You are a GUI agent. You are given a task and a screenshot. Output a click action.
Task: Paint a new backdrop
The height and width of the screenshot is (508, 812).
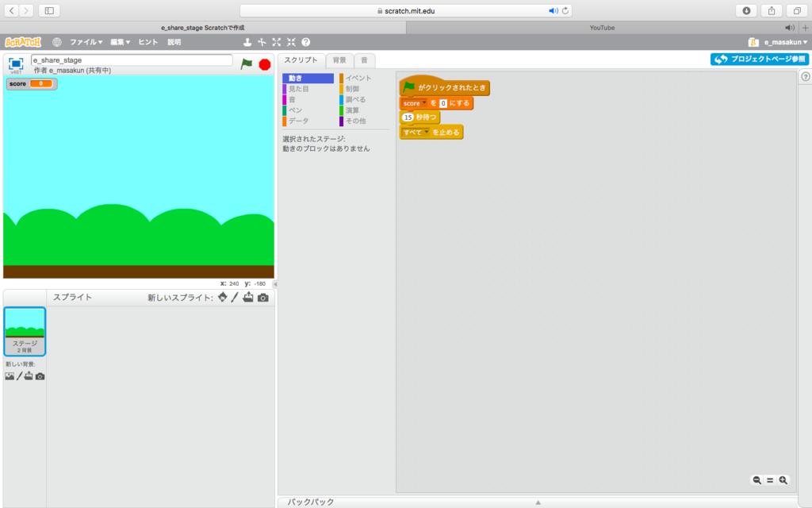pyautogui.click(x=20, y=375)
